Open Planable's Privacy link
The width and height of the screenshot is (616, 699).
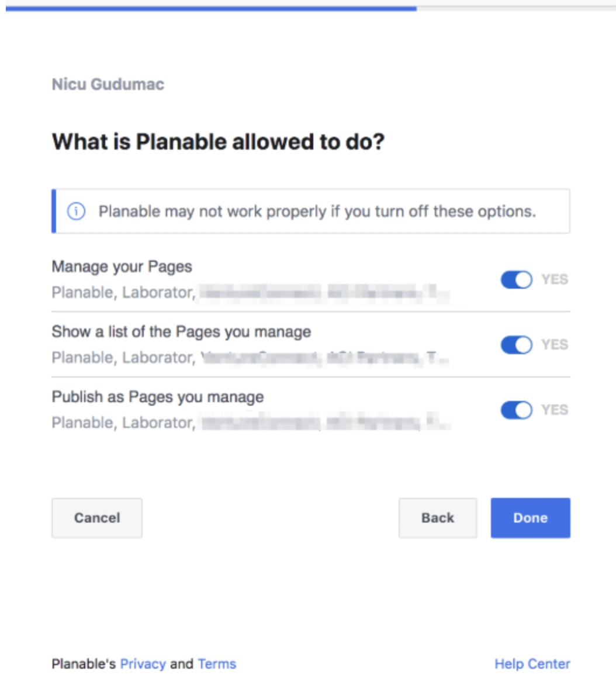pyautogui.click(x=143, y=664)
